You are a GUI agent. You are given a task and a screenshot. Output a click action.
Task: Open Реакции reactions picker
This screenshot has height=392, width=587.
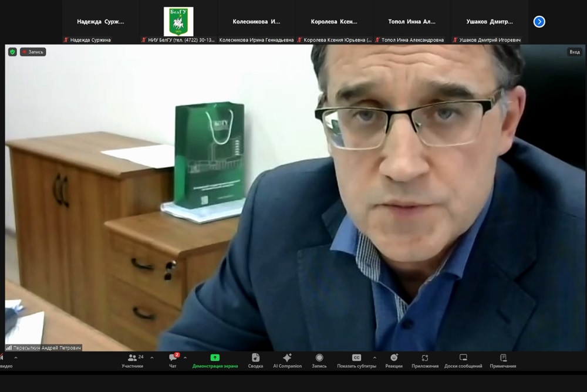(x=394, y=360)
